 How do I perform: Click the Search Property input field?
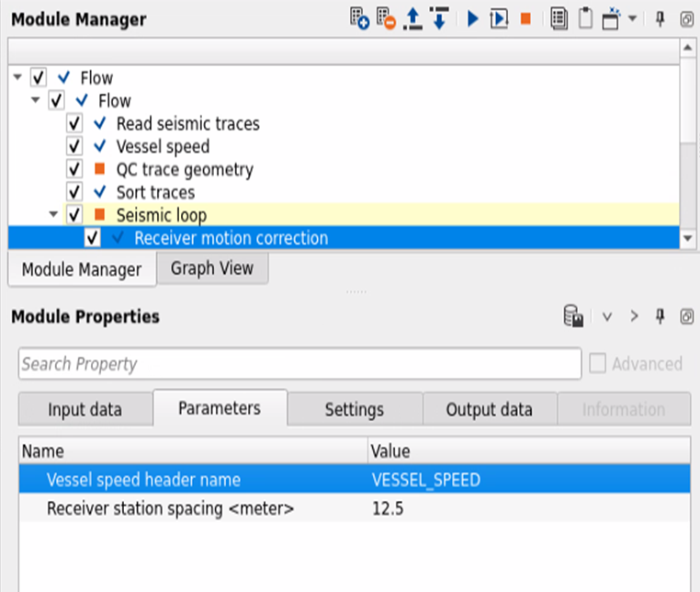coord(299,364)
